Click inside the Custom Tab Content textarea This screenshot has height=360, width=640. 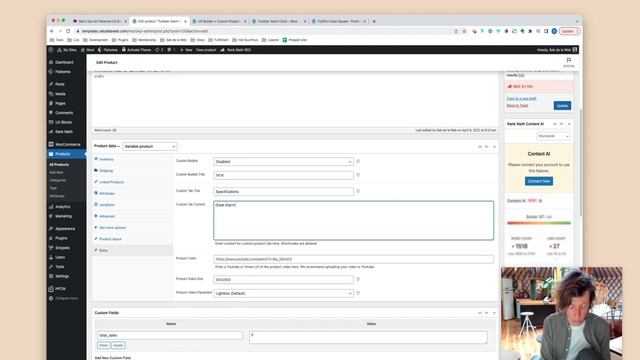tap(353, 220)
